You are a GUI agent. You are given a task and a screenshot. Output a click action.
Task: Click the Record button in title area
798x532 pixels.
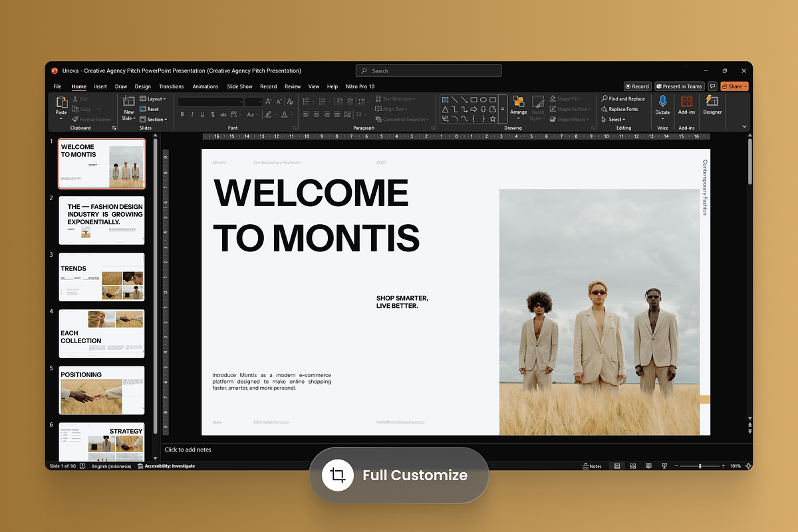tap(637, 86)
